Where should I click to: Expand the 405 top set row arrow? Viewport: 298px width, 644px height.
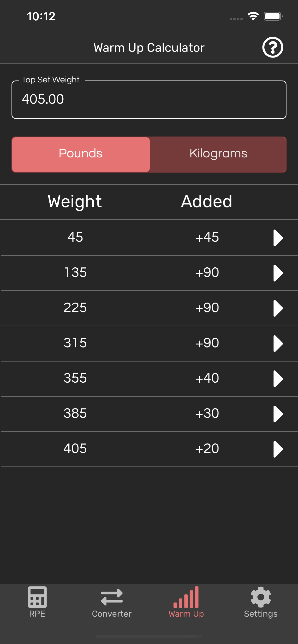278,449
